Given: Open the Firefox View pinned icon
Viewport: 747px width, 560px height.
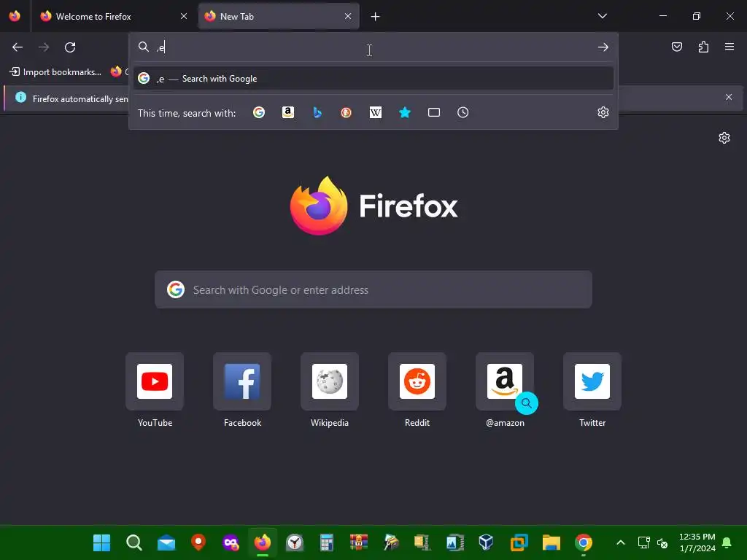Looking at the screenshot, I should click(x=15, y=16).
